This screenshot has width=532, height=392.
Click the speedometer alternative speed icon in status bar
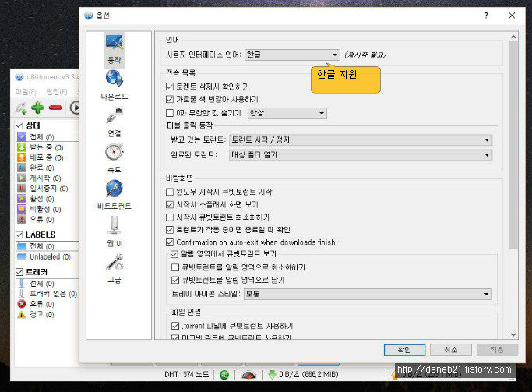click(248, 375)
